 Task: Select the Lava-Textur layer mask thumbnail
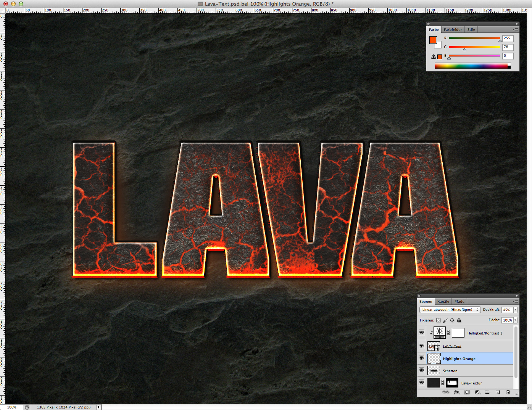[x=452, y=383]
